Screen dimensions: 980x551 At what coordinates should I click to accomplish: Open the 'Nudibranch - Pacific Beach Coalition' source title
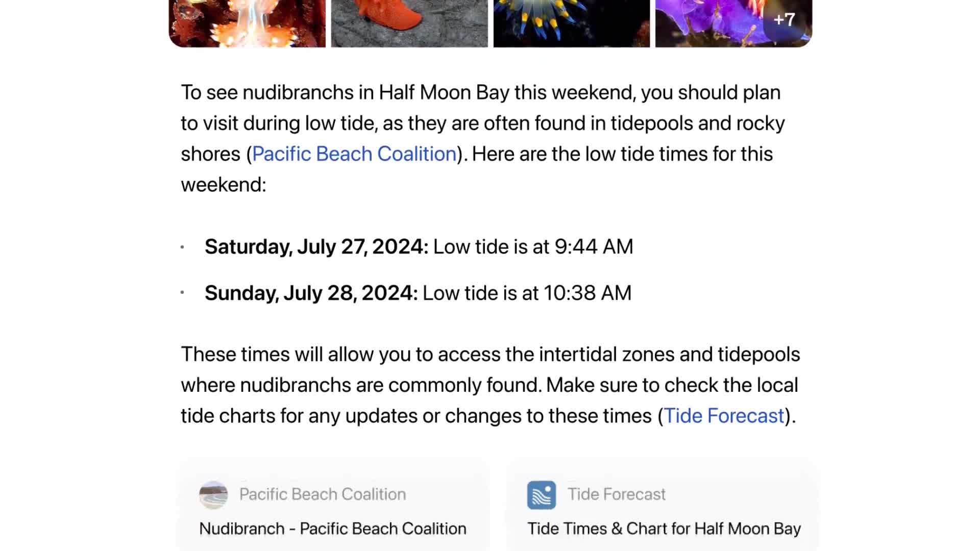[333, 529]
